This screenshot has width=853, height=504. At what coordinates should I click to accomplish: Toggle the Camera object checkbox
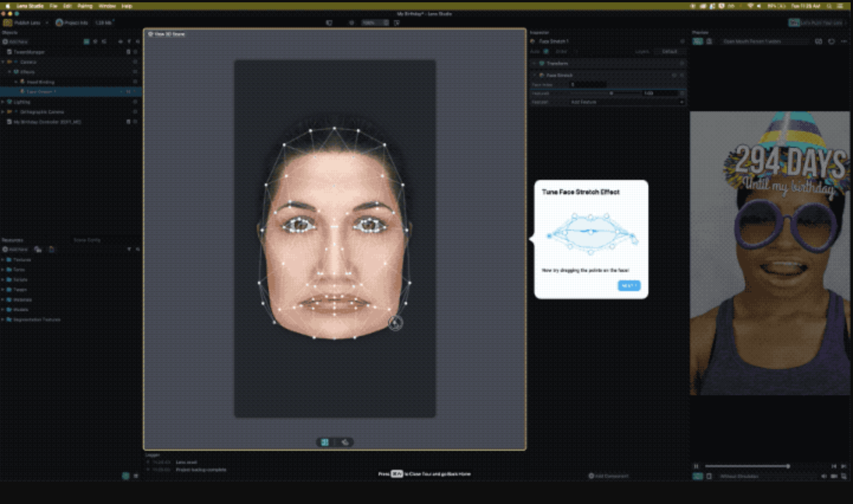[135, 62]
